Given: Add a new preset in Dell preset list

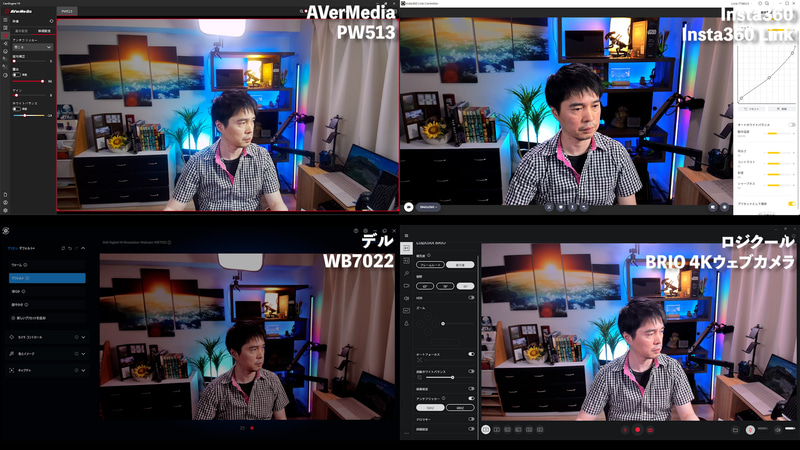Looking at the screenshot, I should 47,318.
